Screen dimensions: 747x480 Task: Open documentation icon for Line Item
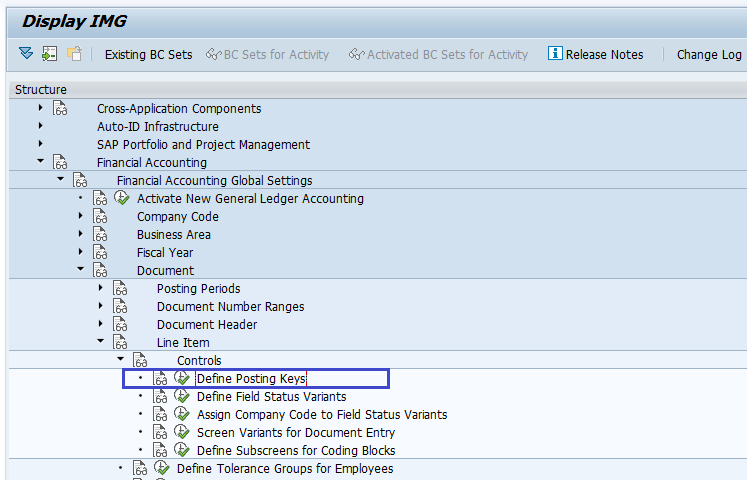pyautogui.click(x=120, y=342)
